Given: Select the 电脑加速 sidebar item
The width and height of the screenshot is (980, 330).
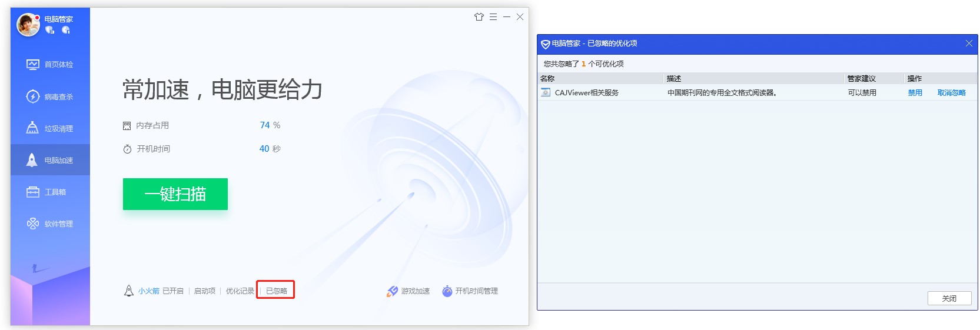Looking at the screenshot, I should point(50,160).
